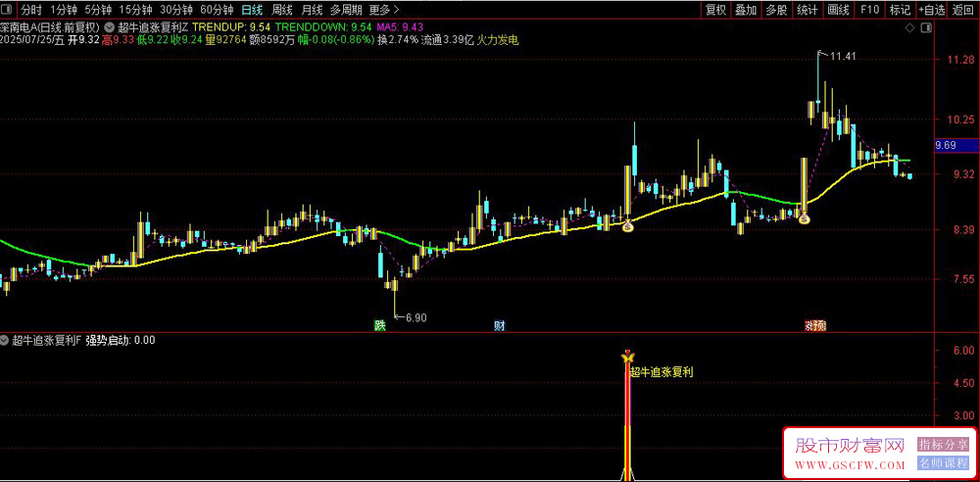Click the 11.41 high price annotation
This screenshot has height=482, width=980.
tap(843, 56)
